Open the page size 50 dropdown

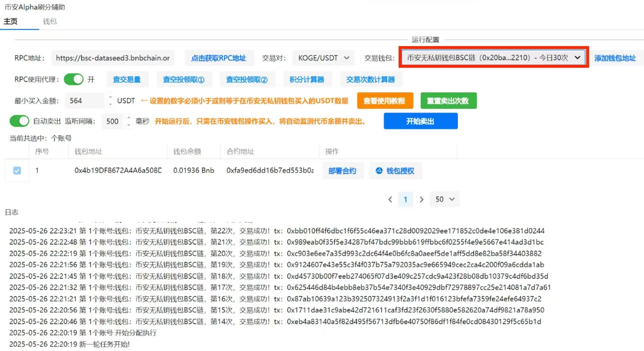click(444, 199)
